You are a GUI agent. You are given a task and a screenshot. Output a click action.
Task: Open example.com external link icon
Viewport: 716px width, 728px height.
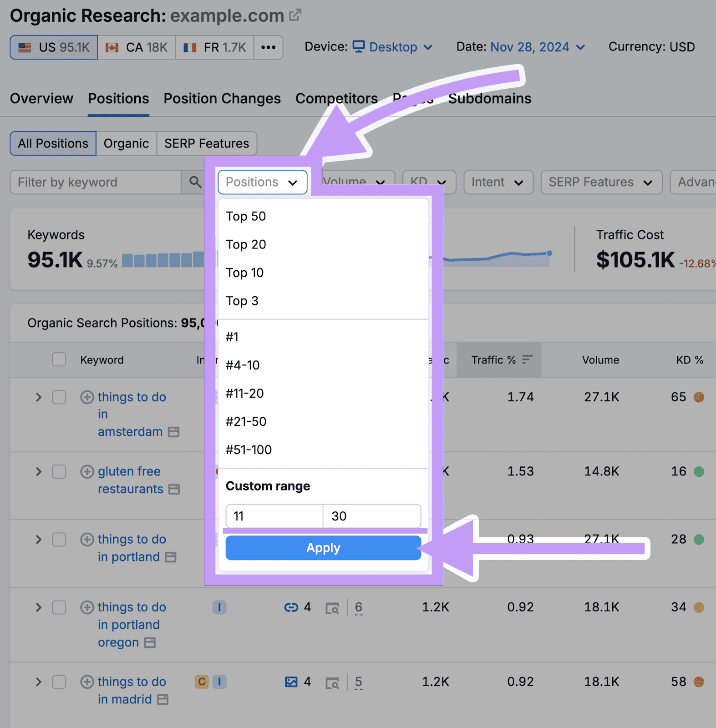(295, 15)
